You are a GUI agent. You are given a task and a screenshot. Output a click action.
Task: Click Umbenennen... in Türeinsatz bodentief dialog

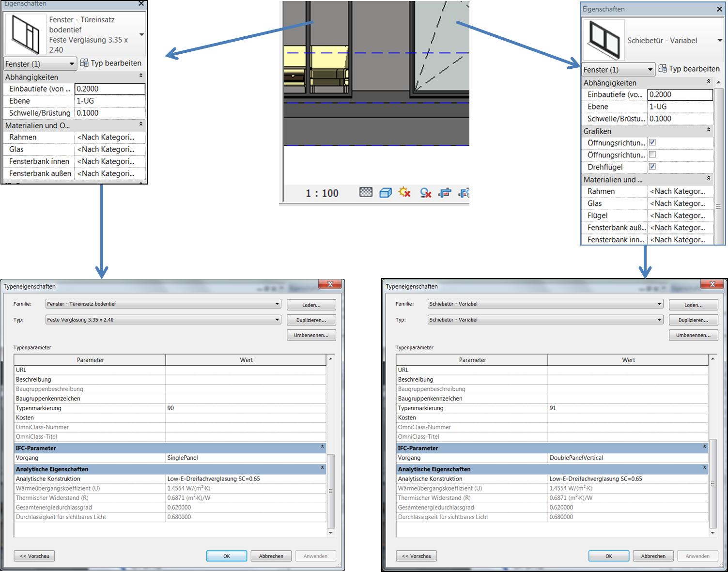[x=311, y=335]
